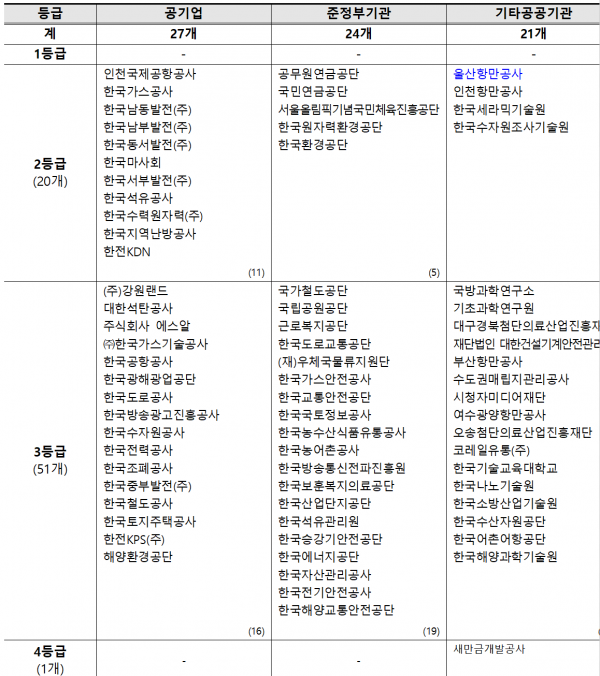Select 한국해양과학기술원 entry
This screenshot has height=676, width=600.
click(505, 557)
